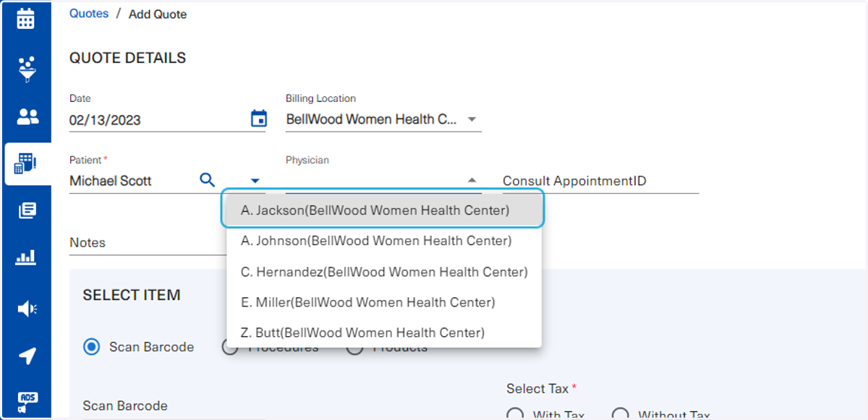Collapse the Physician dropdown arrow
The image size is (868, 420).
tap(472, 180)
